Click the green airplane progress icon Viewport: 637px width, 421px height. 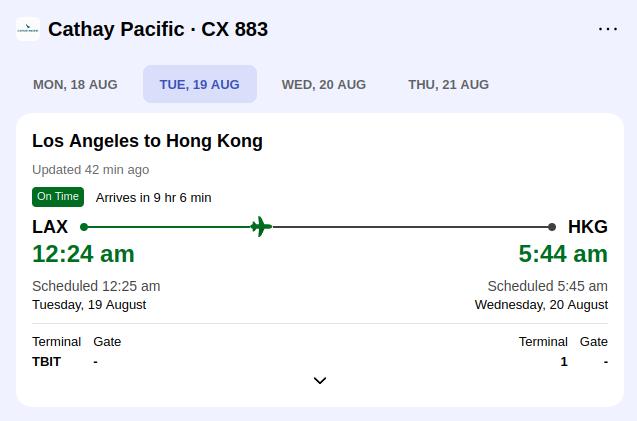click(x=261, y=227)
